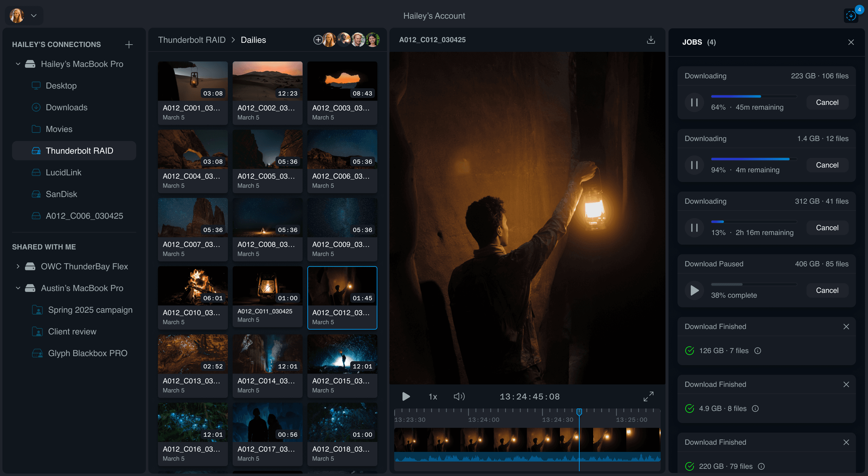Click the timeline playhead marker
The width and height of the screenshot is (868, 476).
pos(579,411)
